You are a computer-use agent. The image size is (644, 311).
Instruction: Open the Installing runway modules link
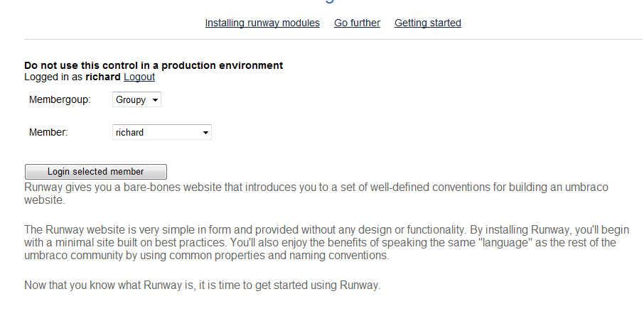coord(262,23)
